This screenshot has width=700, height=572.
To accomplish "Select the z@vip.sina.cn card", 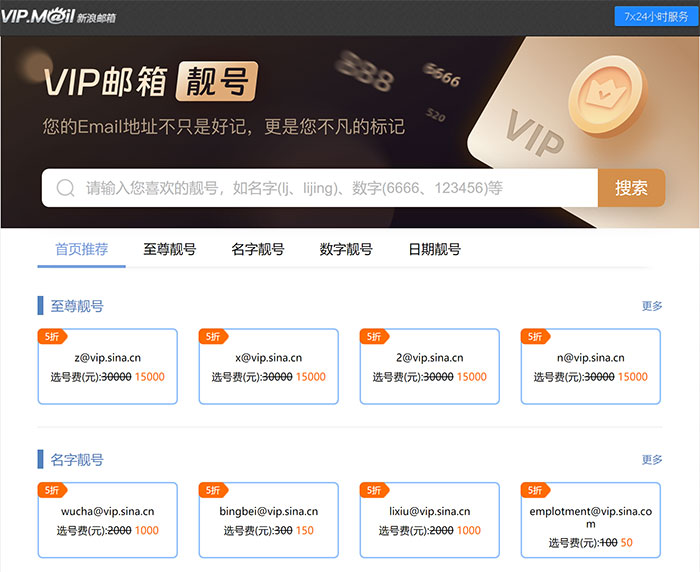I will [108, 367].
